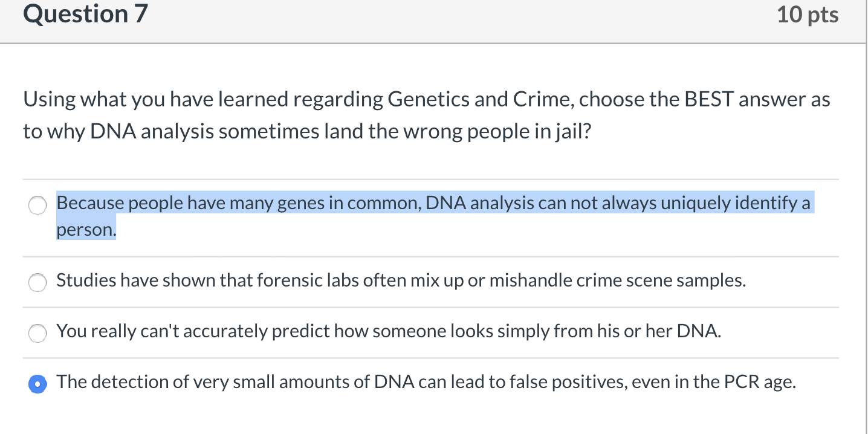
Task: Click the word 'person.' in the highlighted answer
Action: point(85,229)
